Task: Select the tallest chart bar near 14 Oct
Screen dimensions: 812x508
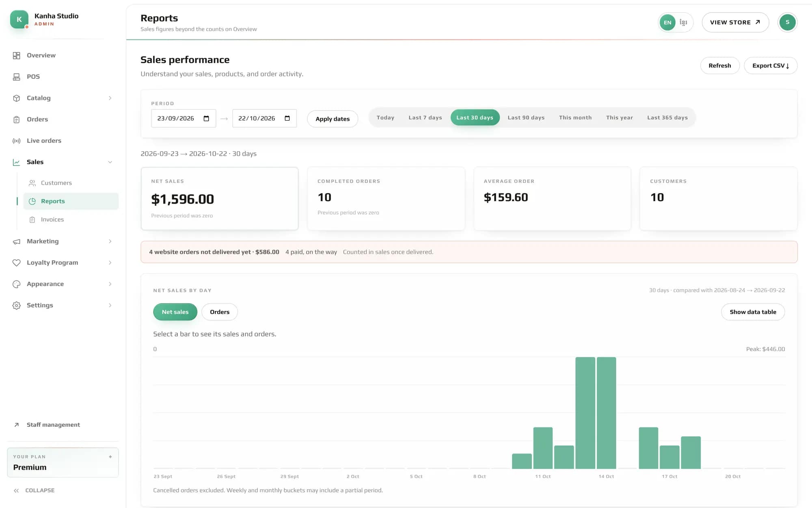Action: [606, 413]
